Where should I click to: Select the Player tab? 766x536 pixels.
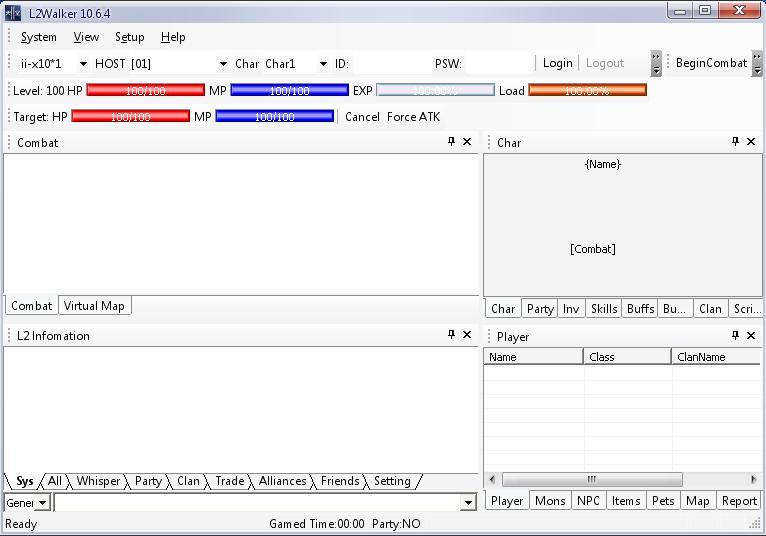(x=507, y=501)
